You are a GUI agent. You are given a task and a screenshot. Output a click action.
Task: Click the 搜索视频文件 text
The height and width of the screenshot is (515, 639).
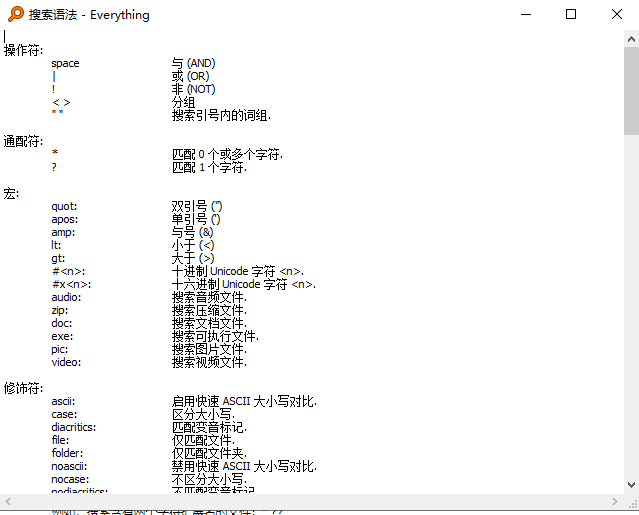(209, 362)
